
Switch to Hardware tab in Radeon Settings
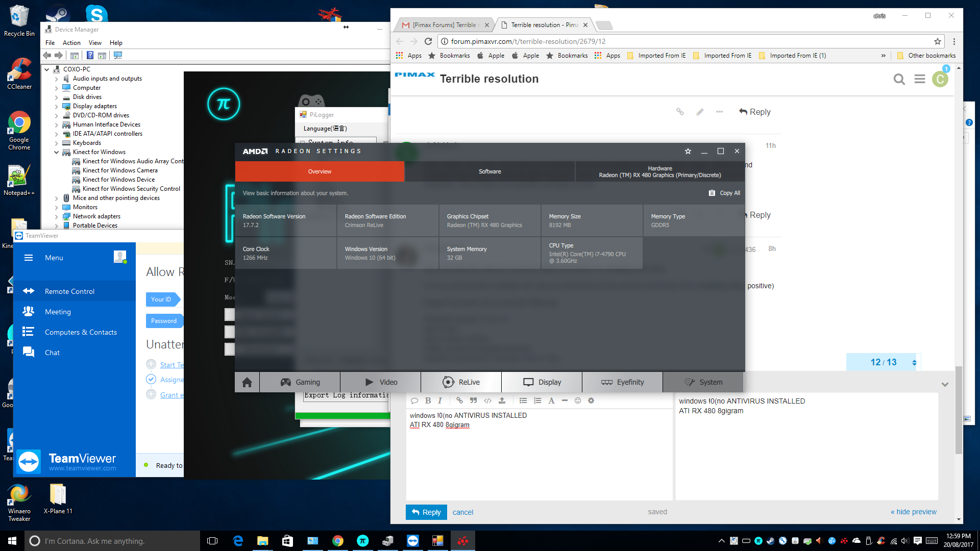660,171
